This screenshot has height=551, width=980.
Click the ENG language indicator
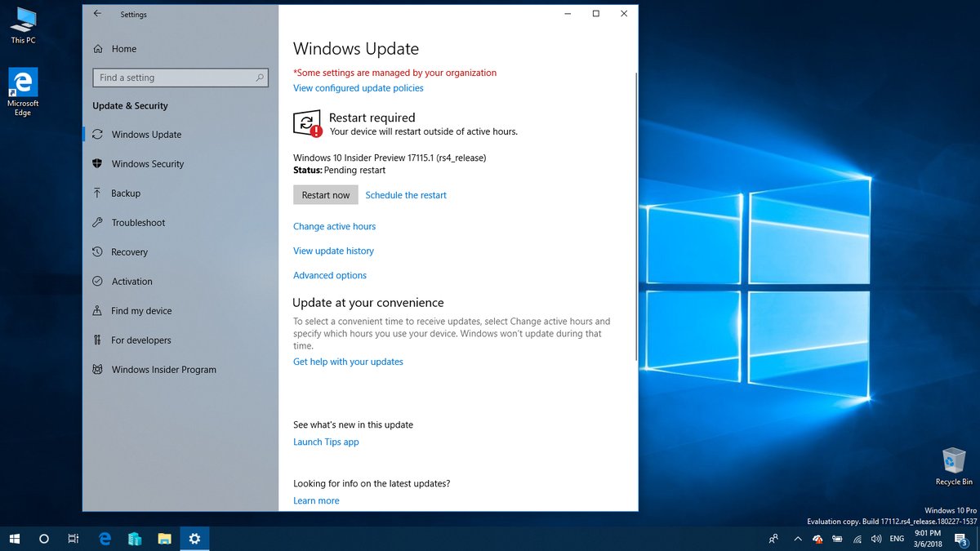pyautogui.click(x=896, y=539)
